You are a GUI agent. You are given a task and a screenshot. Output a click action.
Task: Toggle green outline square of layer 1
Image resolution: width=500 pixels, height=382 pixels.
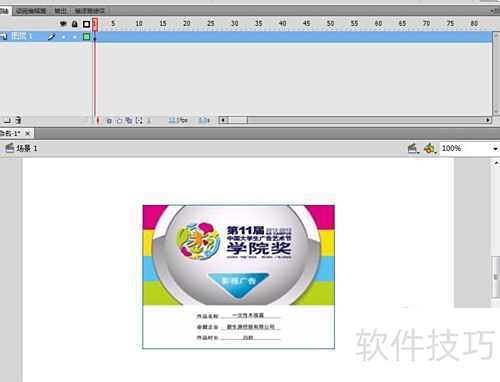(86, 37)
